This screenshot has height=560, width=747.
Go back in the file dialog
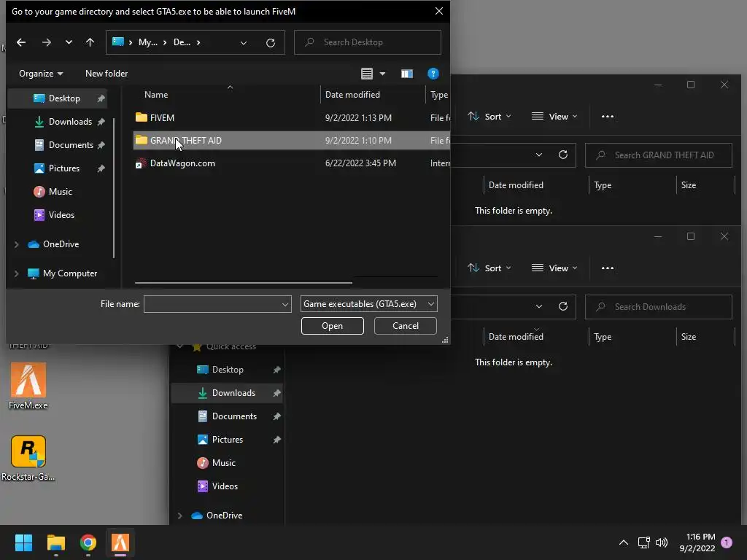[21, 42]
